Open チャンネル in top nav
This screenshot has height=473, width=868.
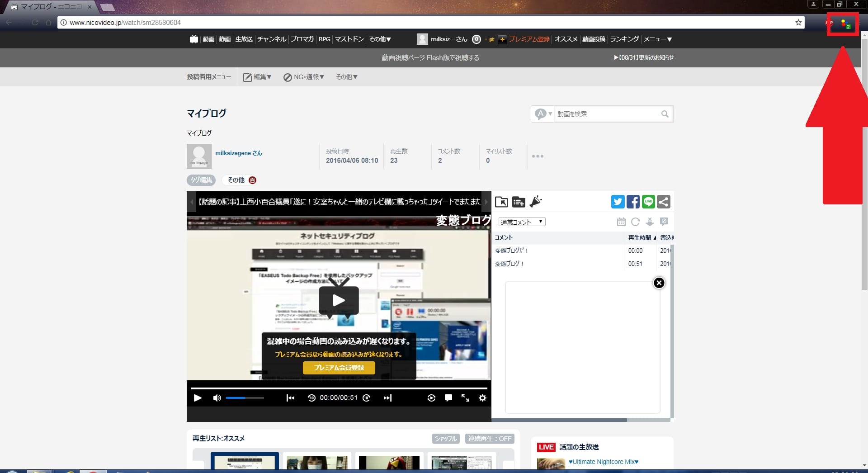point(272,39)
